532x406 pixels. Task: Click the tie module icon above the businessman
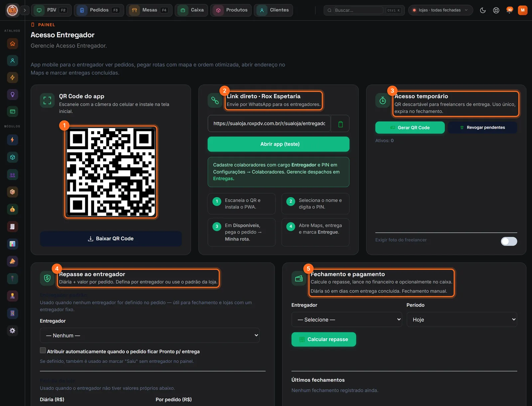[x=12, y=278]
